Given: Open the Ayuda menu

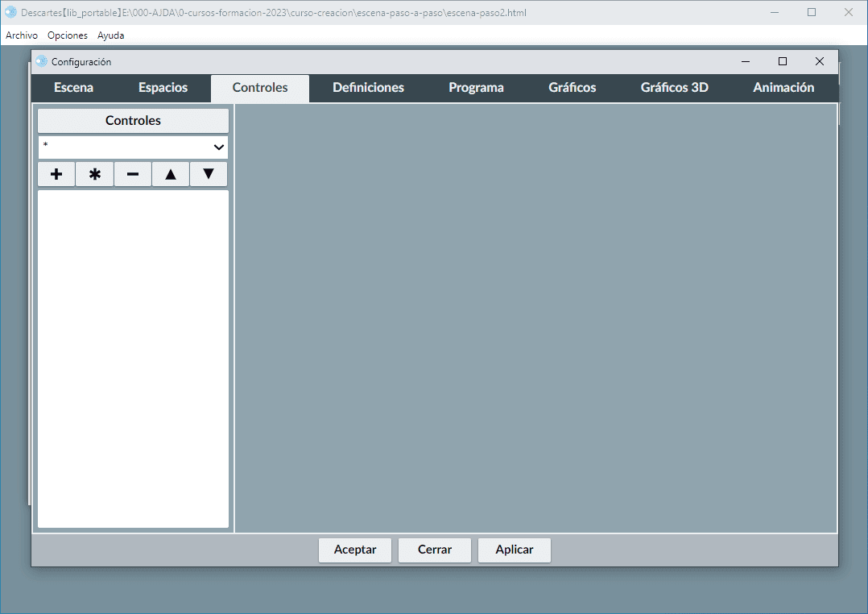Looking at the screenshot, I should (x=110, y=35).
